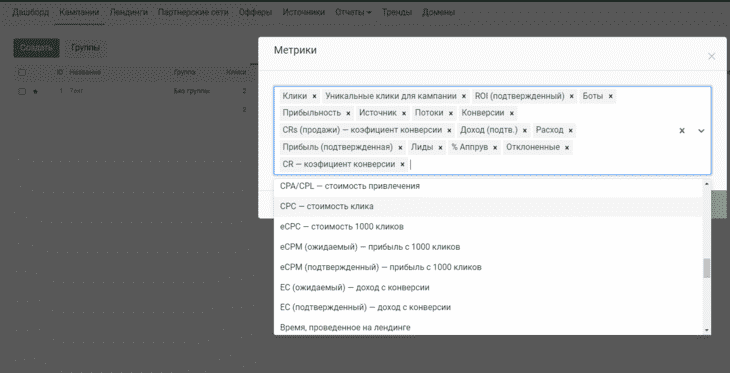Open the Партнерские сети tab

pyautogui.click(x=193, y=13)
